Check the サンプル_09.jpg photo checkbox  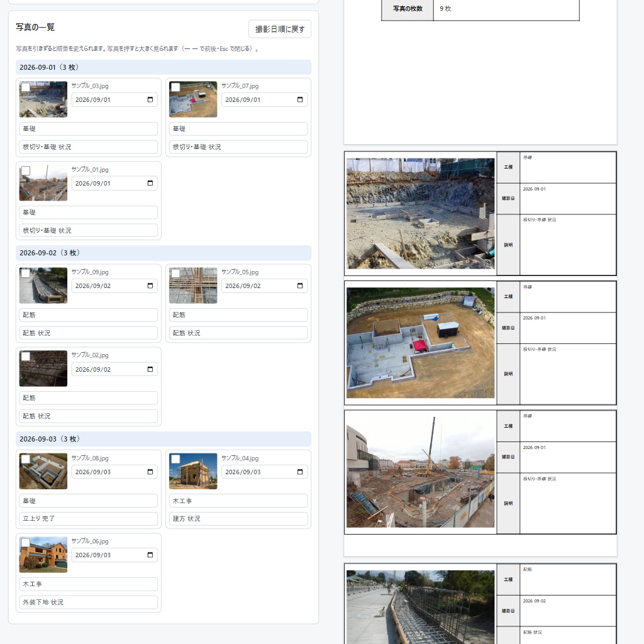(25, 273)
